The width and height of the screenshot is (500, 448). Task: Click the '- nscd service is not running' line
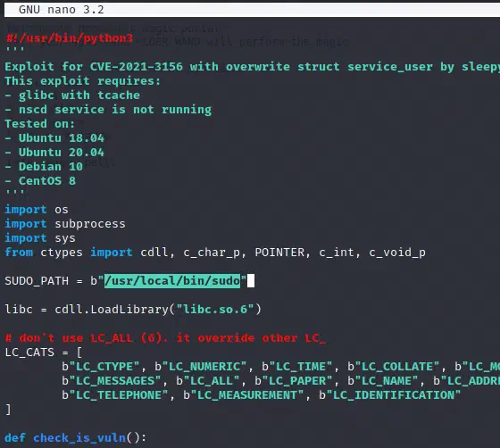[x=108, y=110]
